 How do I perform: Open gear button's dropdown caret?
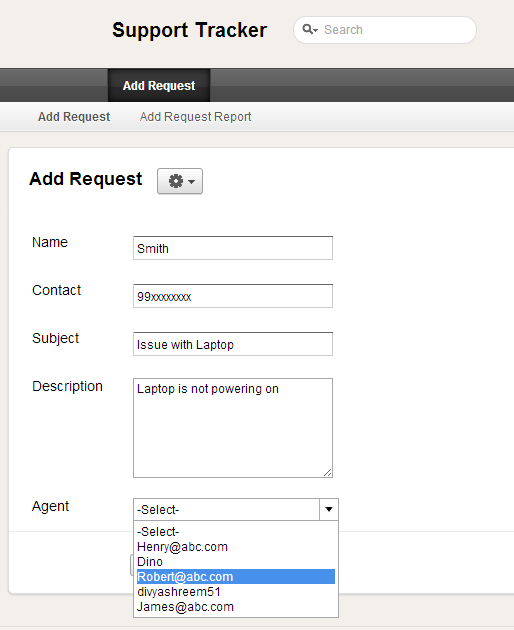192,182
